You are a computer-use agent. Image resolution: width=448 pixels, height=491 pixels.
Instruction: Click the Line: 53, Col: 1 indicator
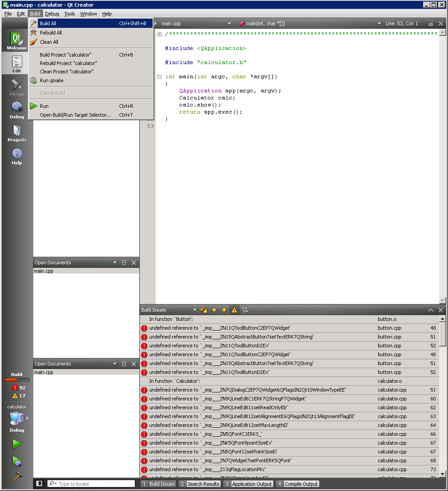(402, 23)
